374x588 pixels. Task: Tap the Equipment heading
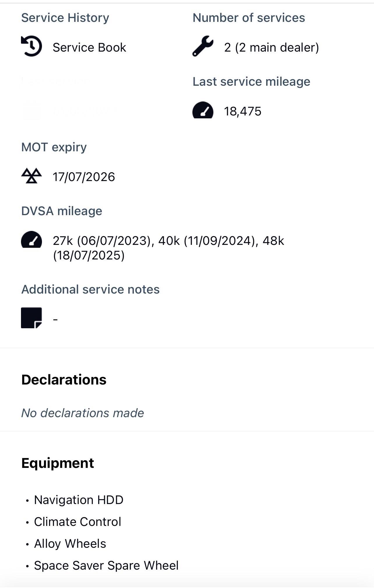[58, 463]
